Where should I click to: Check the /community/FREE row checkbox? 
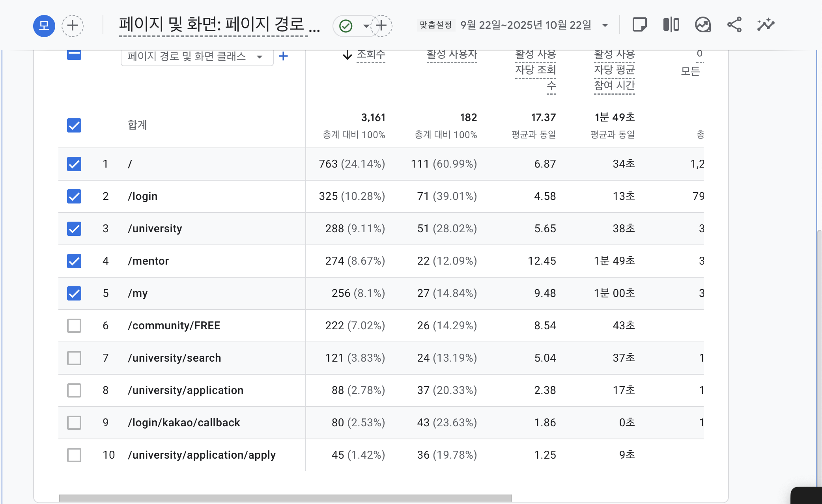(x=74, y=325)
